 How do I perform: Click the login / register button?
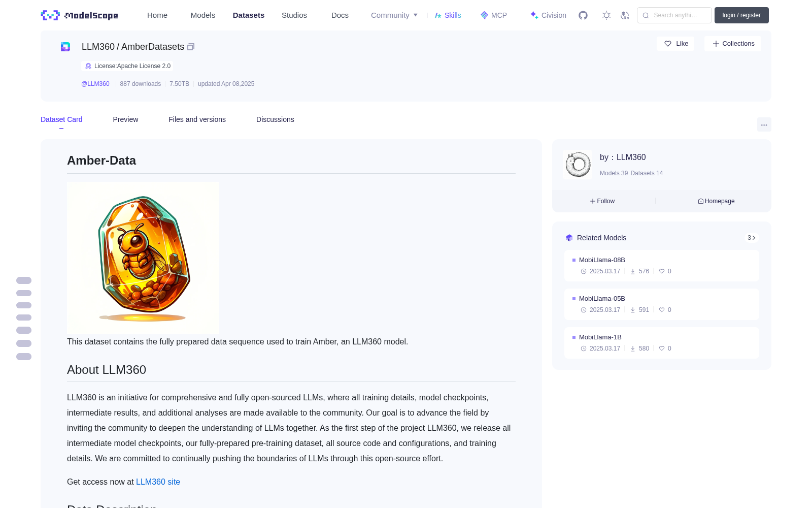pyautogui.click(x=741, y=15)
